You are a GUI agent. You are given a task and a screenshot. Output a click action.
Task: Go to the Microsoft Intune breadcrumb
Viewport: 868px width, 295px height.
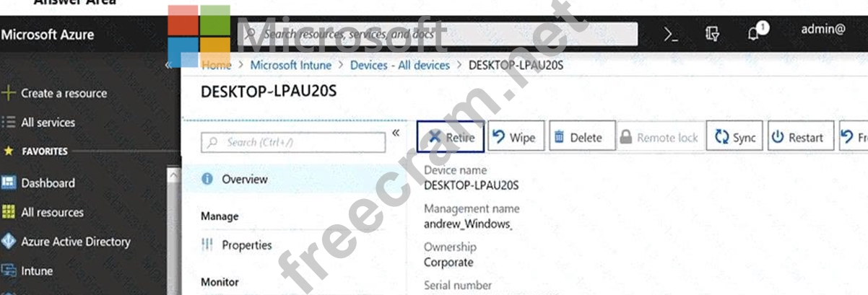291,65
